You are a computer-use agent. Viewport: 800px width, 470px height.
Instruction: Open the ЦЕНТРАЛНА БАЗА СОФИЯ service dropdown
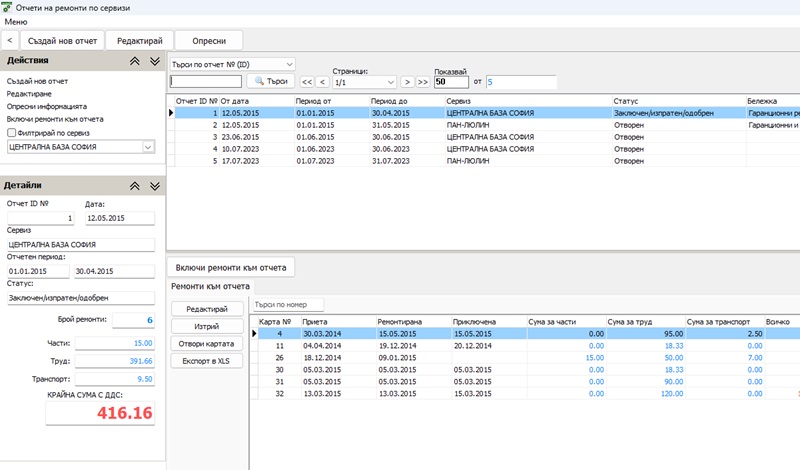[148, 147]
